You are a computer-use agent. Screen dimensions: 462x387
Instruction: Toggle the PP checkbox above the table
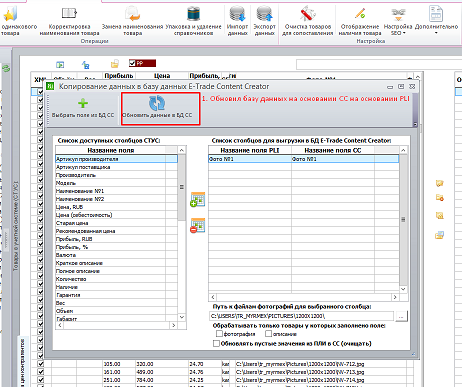point(132,63)
